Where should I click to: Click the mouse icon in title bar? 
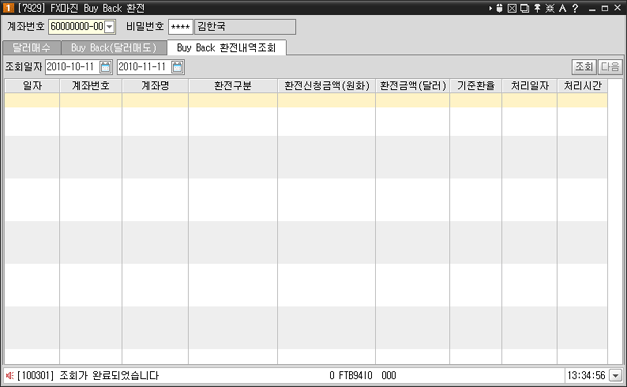pyautogui.click(x=499, y=8)
